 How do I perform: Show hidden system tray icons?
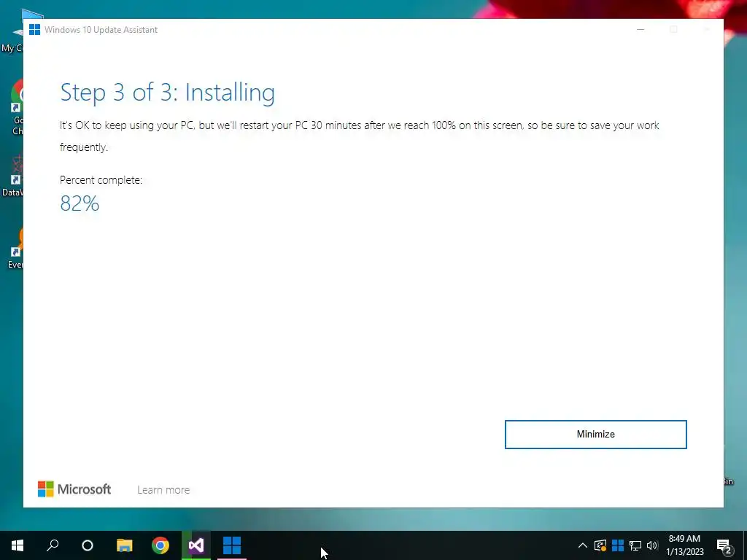[x=583, y=545]
